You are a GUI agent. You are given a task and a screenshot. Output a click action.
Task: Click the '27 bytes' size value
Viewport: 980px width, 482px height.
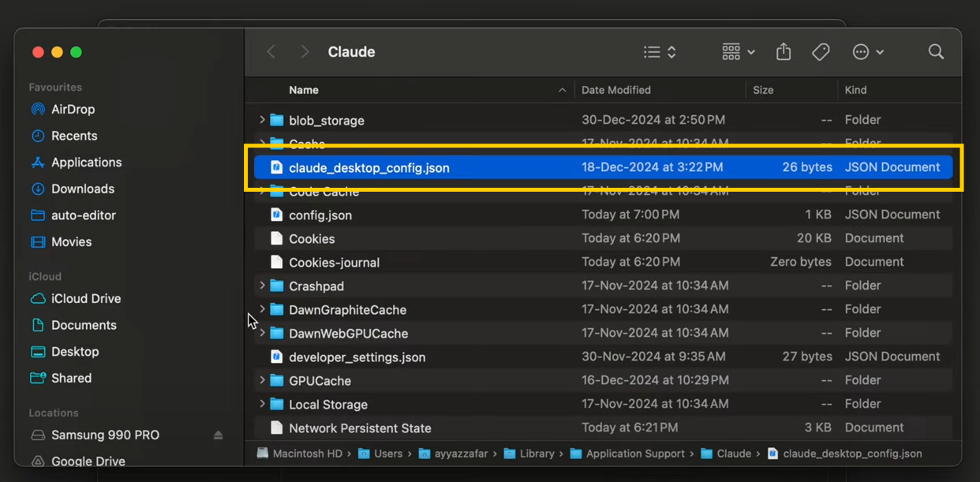tap(806, 357)
